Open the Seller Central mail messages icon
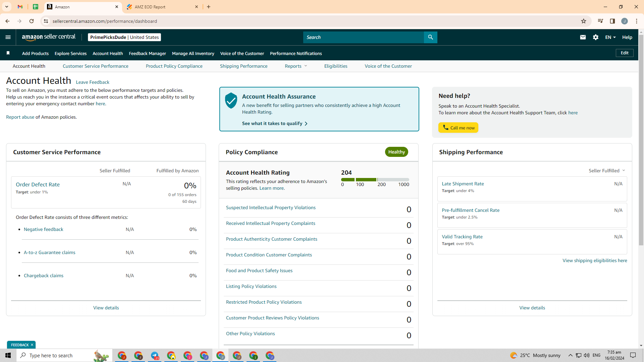 click(583, 37)
